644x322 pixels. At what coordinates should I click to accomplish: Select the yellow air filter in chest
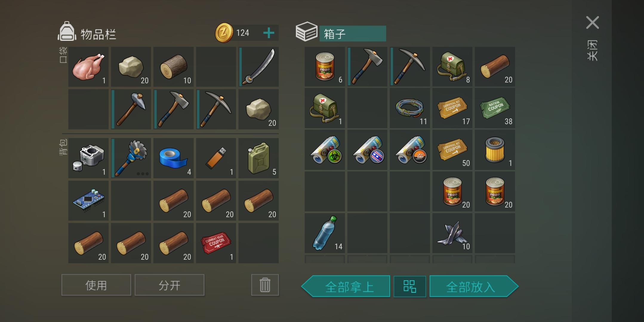pos(495,150)
